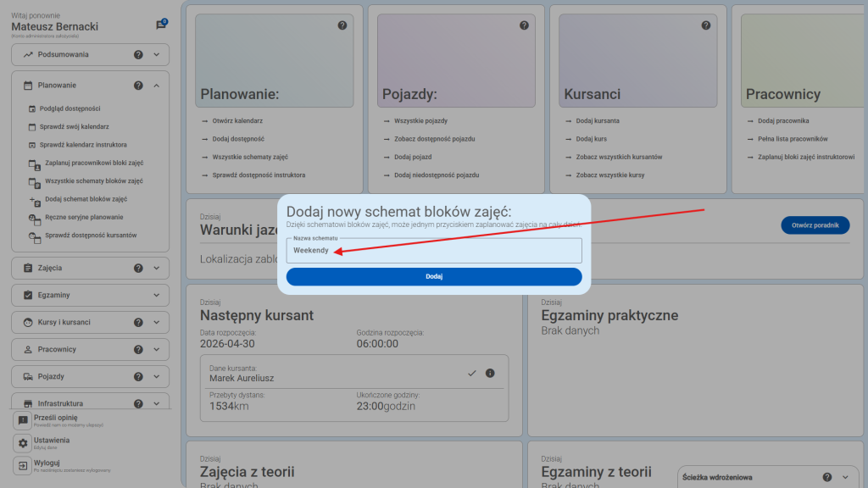
Task: Click help icon next to Pojazdy menu
Action: tap(138, 377)
